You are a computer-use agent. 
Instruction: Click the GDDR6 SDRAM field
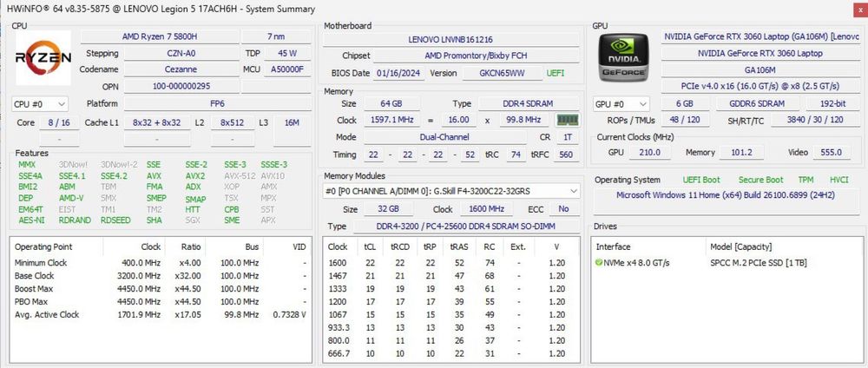click(x=759, y=104)
